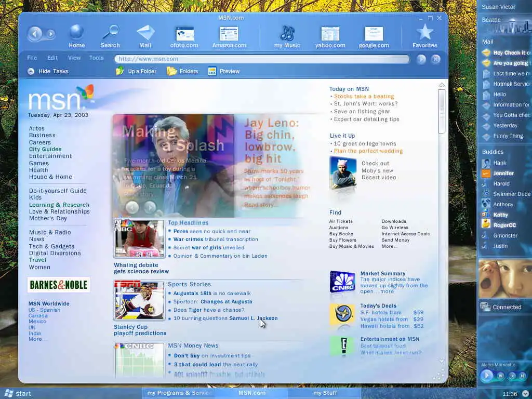Viewport: 532px width, 399px height.
Task: Play music with the sidebar play button
Action: coord(487,376)
